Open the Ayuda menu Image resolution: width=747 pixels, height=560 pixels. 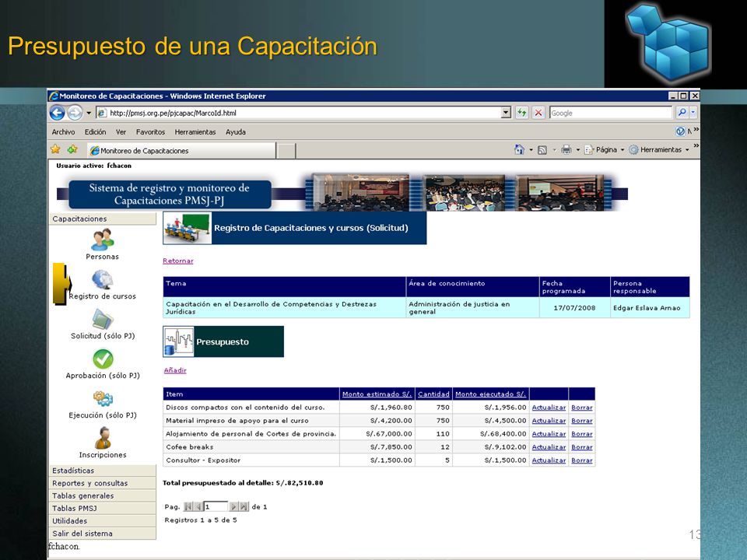pos(236,132)
